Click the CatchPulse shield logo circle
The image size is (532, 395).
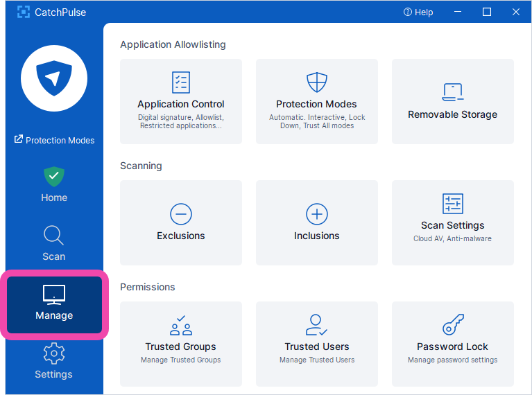[x=54, y=79]
